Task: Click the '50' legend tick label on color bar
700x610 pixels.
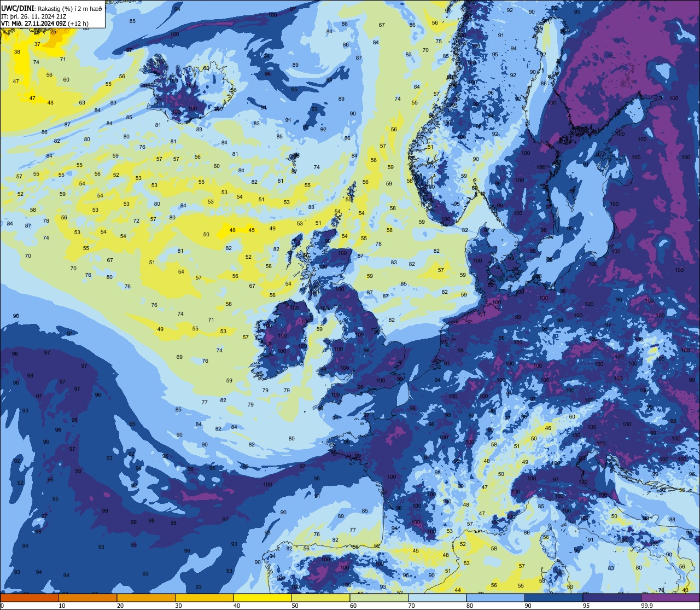Action: pyautogui.click(x=295, y=606)
